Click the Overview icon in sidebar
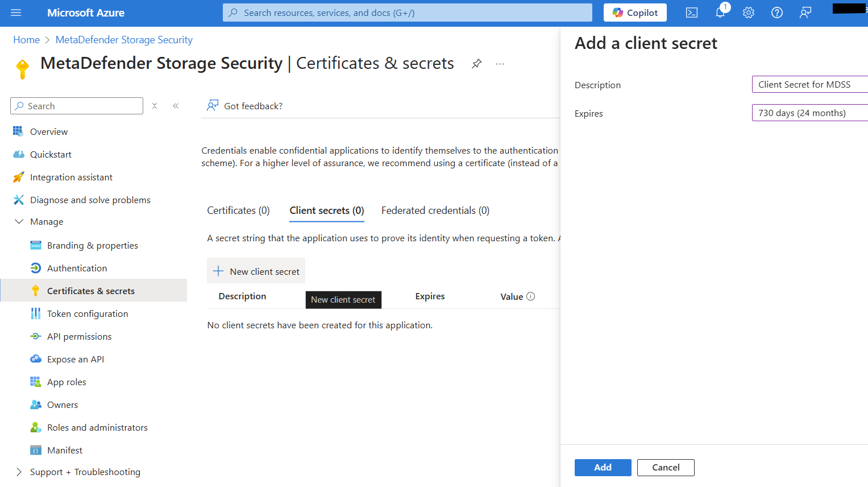This screenshot has width=868, height=487. (18, 131)
